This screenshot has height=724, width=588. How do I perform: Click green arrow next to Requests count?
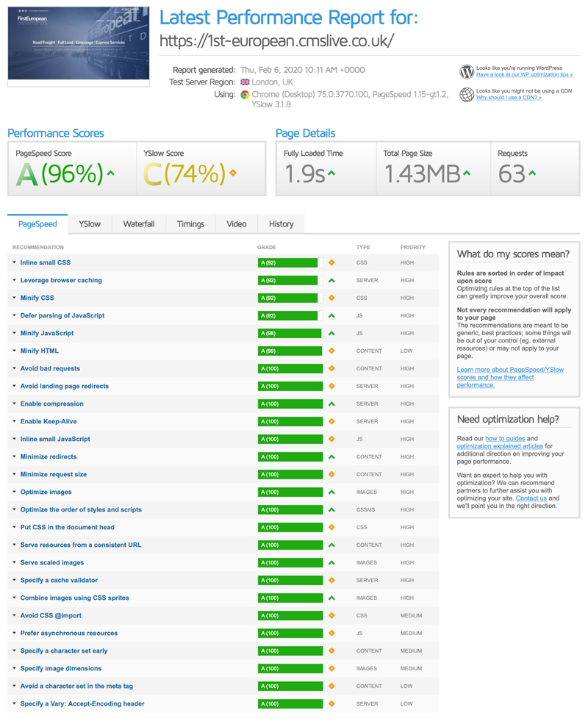pos(533,173)
